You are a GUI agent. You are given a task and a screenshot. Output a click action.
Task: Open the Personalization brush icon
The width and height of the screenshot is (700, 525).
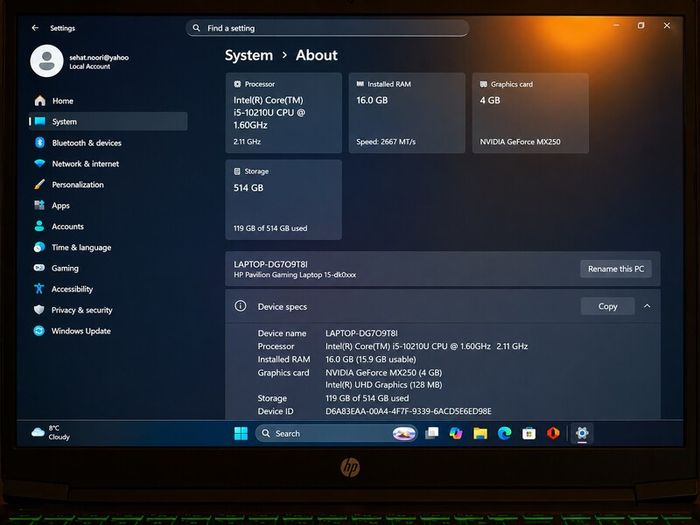click(40, 184)
